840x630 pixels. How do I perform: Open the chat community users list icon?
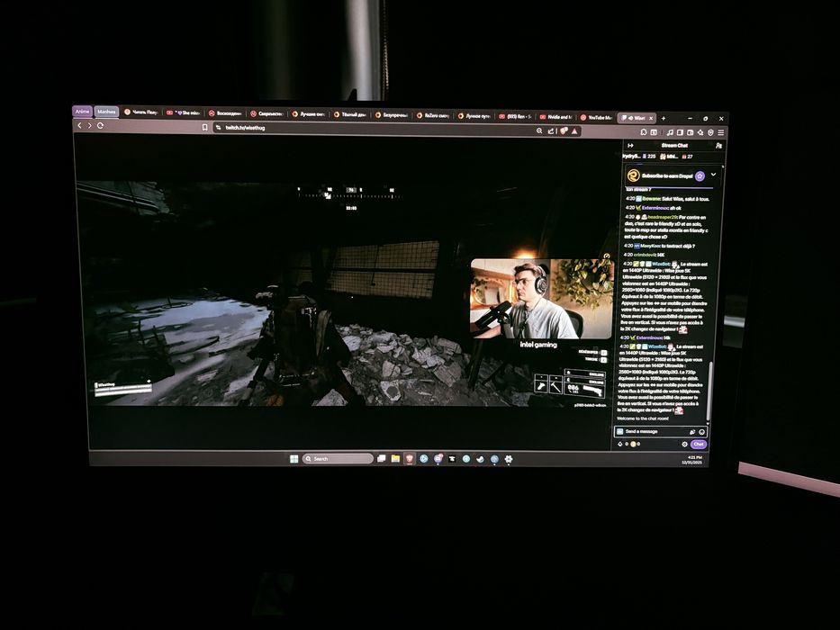(718, 146)
